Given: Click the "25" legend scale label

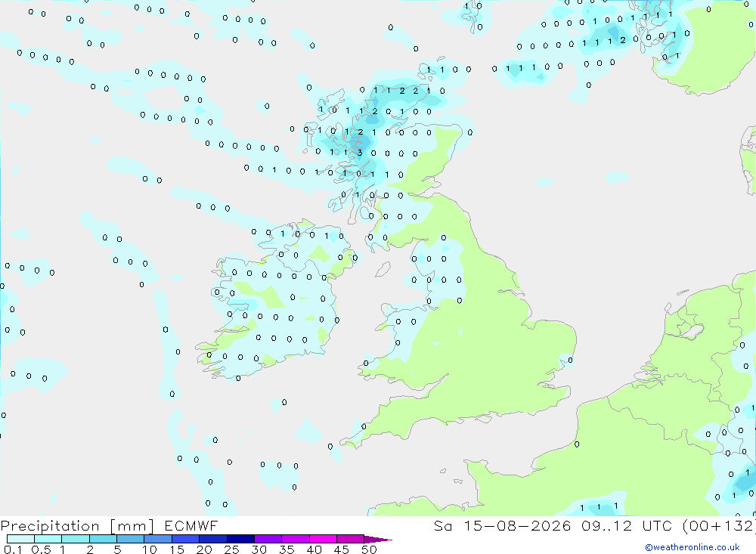Looking at the screenshot, I should (232, 549).
